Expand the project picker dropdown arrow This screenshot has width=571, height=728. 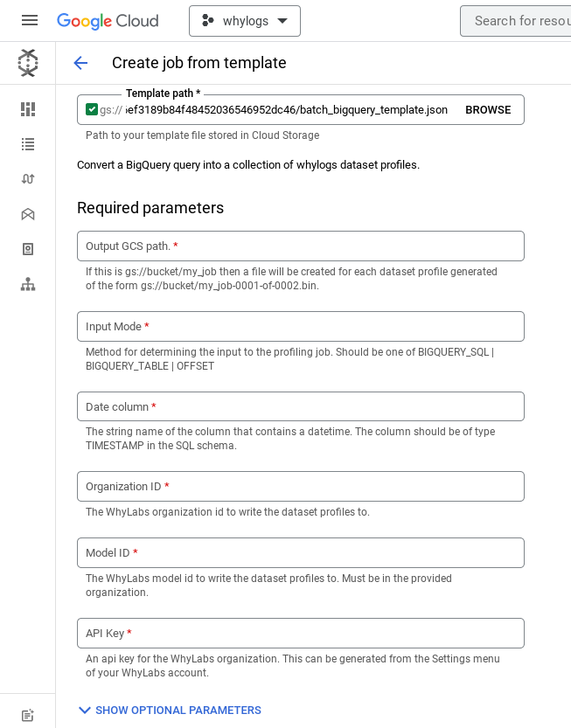pos(282,20)
